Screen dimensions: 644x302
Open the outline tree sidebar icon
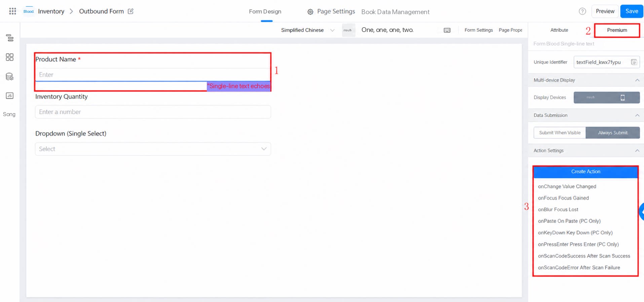pos(10,38)
